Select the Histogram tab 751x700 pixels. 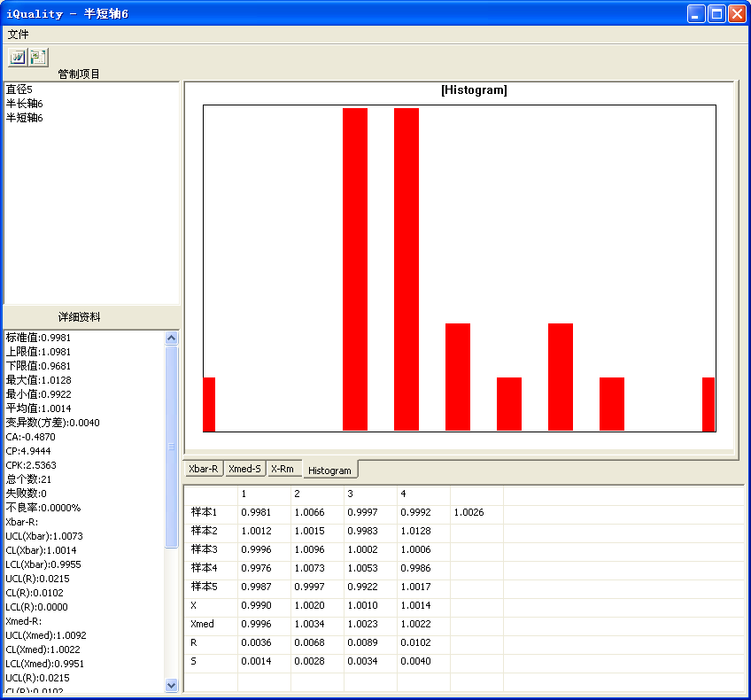(x=329, y=471)
